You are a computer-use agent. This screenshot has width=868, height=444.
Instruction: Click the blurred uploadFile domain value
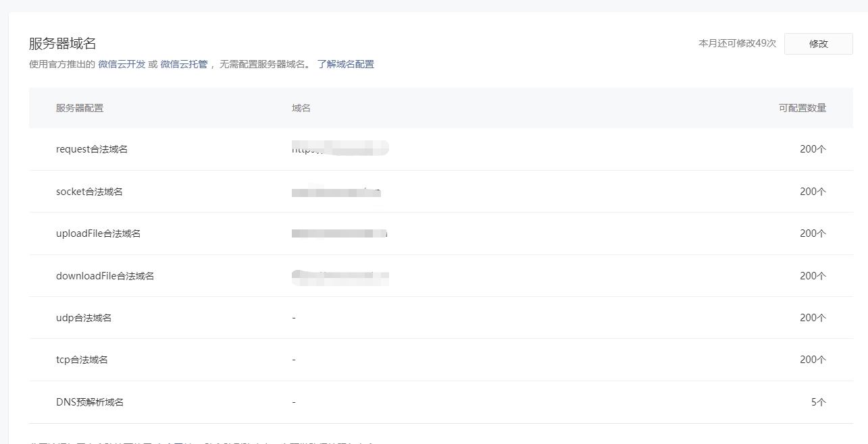coord(339,233)
